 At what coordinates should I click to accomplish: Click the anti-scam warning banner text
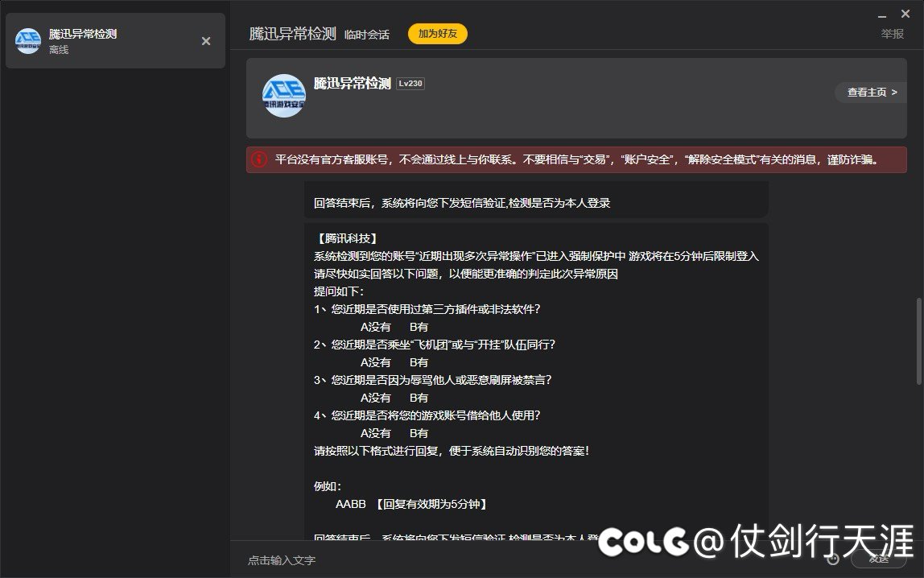563,159
